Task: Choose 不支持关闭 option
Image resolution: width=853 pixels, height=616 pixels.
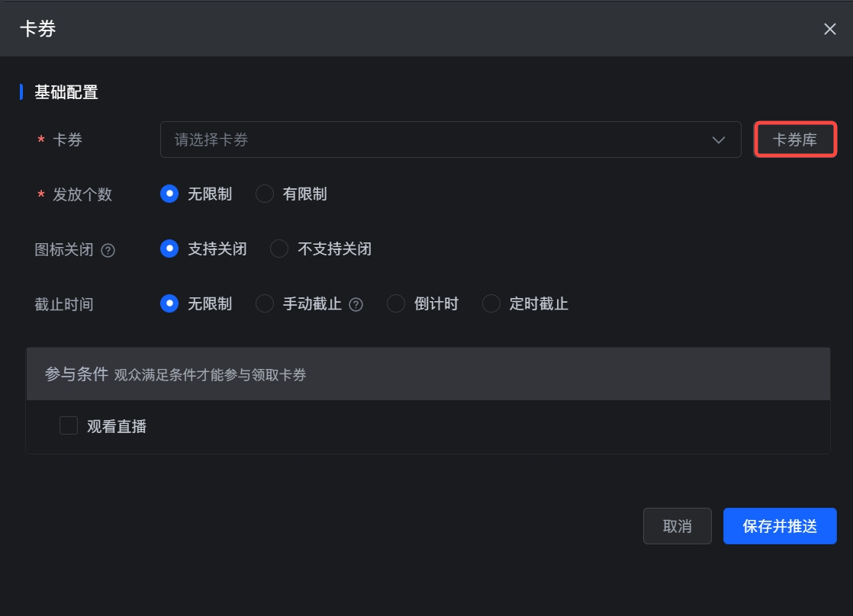Action: tap(279, 249)
